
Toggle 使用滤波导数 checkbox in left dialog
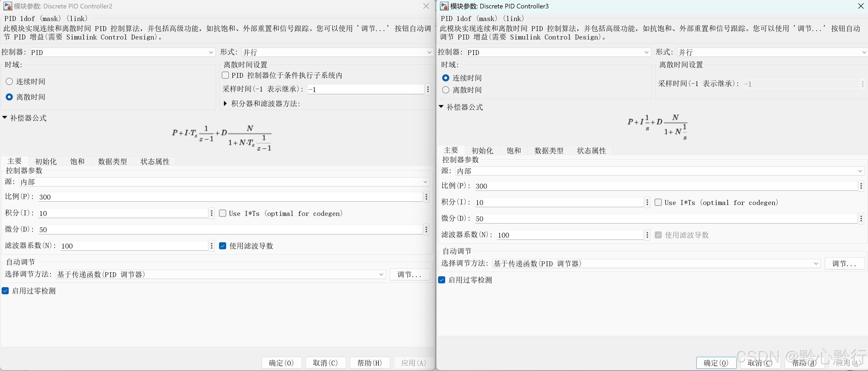click(x=223, y=246)
